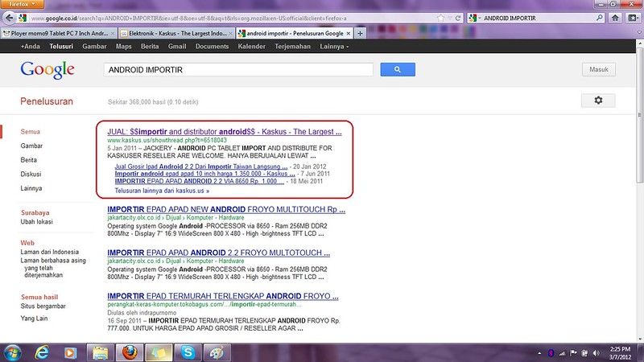Click the Google logo

(x=47, y=70)
